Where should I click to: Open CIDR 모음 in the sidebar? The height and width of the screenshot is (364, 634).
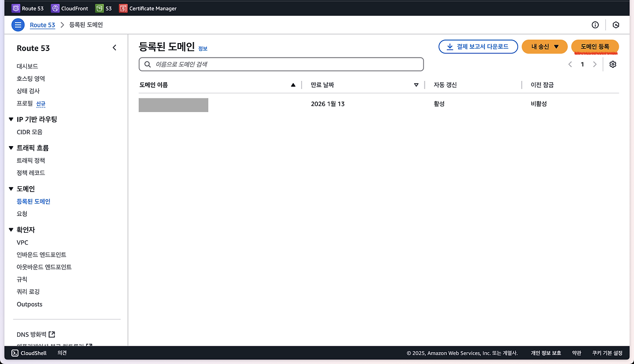tap(30, 132)
